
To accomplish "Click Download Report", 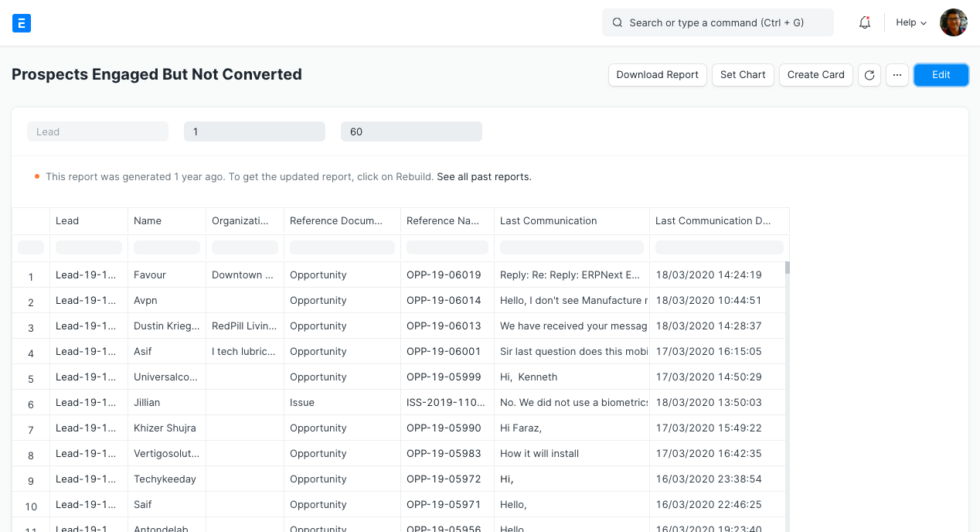I will coord(657,75).
